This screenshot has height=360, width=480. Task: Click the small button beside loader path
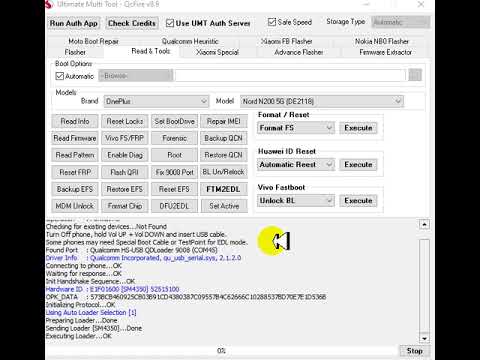[415, 75]
